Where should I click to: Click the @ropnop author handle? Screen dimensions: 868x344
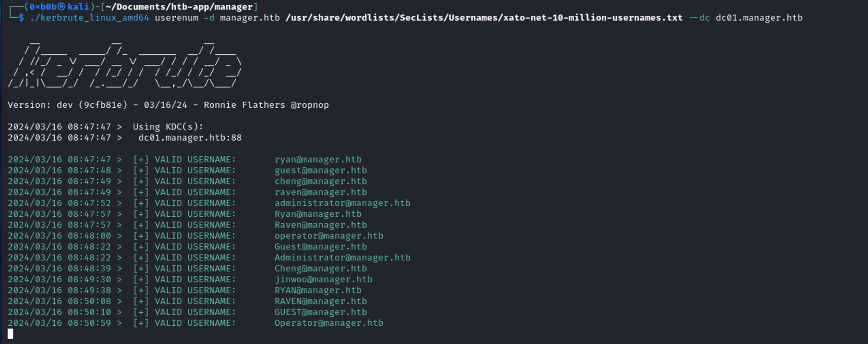pyautogui.click(x=309, y=105)
